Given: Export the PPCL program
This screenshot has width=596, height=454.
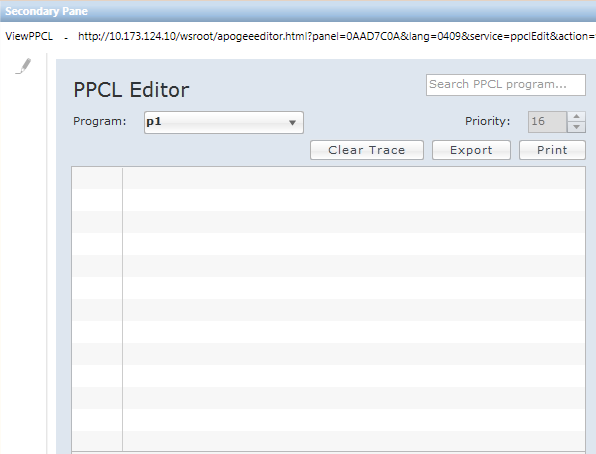Looking at the screenshot, I should click(x=471, y=150).
